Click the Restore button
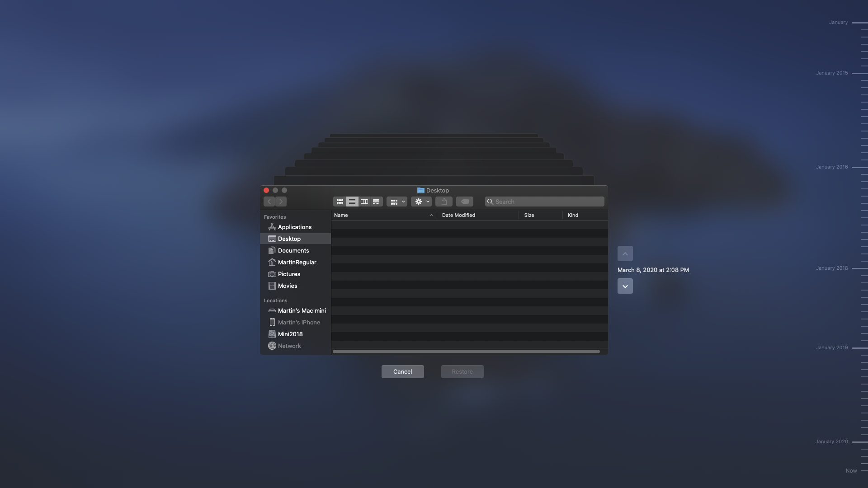Image resolution: width=868 pixels, height=488 pixels. coord(462,372)
